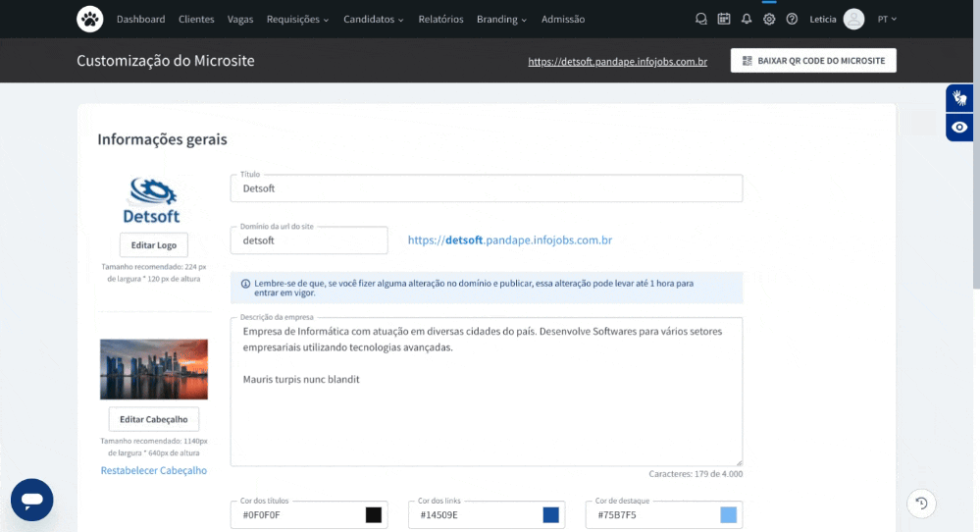The height and width of the screenshot is (532, 980).
Task: Click the QR code icon in the download button
Action: tap(747, 61)
